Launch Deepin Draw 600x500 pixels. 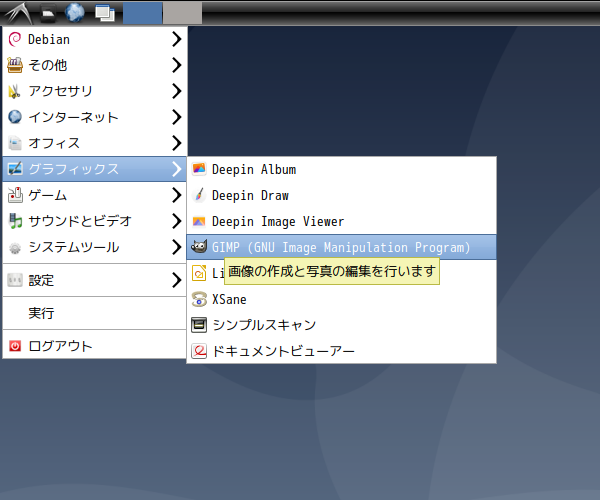pyautogui.click(x=341, y=195)
